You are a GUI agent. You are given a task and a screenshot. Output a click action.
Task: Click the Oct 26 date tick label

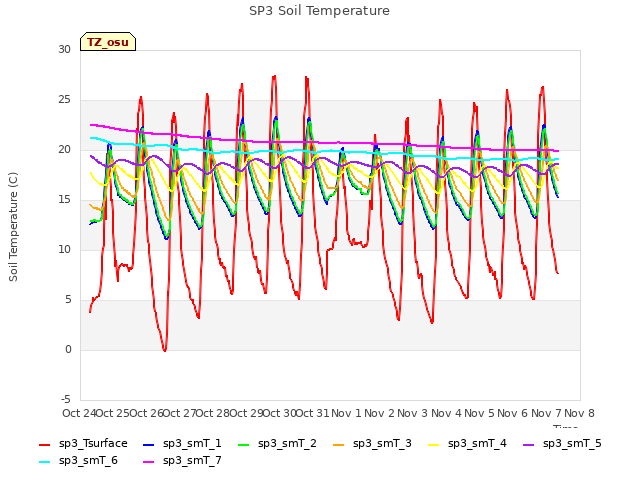point(146,413)
